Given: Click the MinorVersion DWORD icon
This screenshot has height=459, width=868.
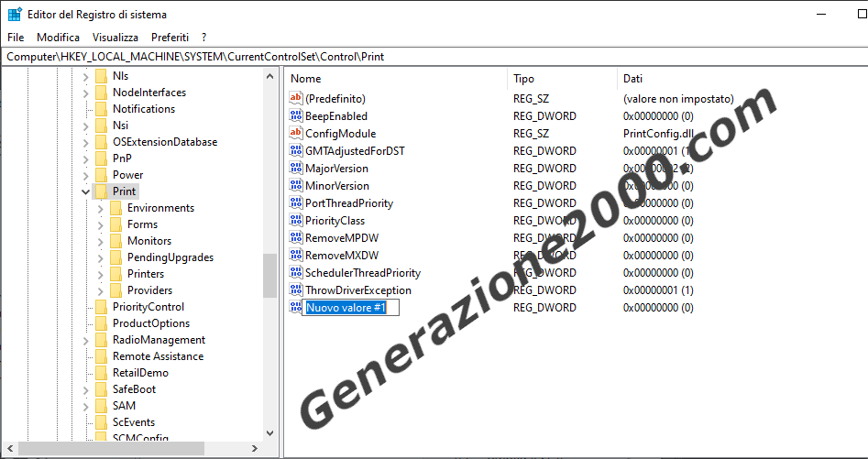Looking at the screenshot, I should pos(296,185).
